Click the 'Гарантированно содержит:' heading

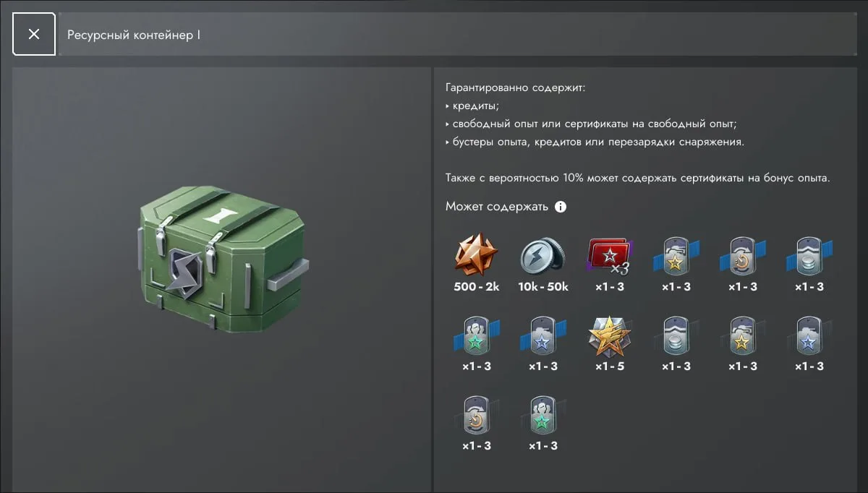click(516, 88)
